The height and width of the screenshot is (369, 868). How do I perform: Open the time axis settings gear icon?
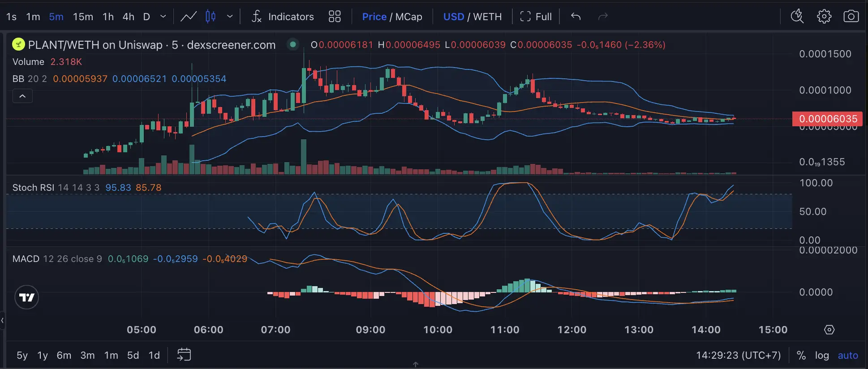[829, 330]
